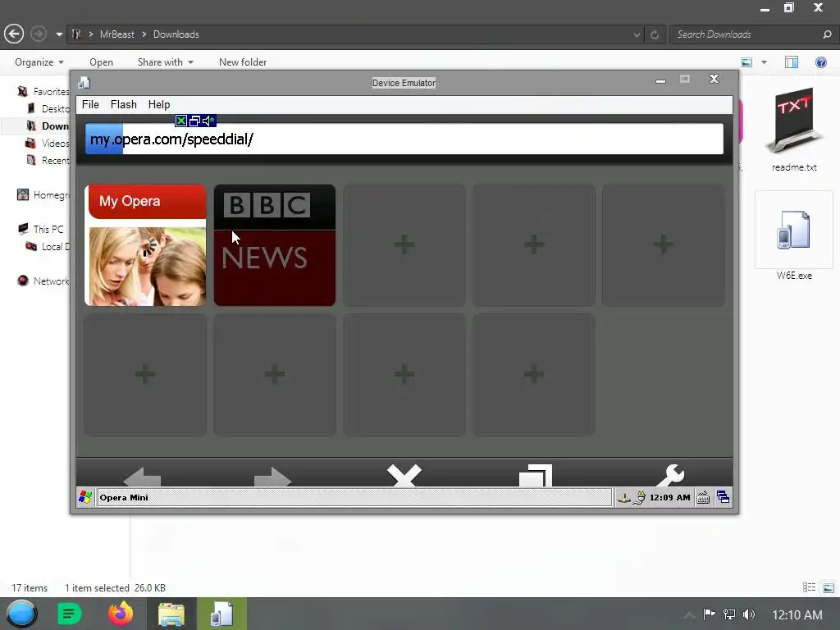Click the system tray volume icon
840x630 pixels.
(x=749, y=614)
